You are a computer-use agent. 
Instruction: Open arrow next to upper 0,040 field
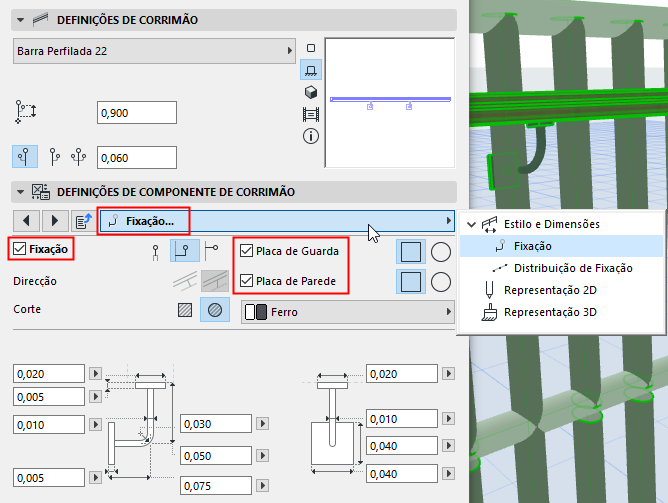coord(448,446)
